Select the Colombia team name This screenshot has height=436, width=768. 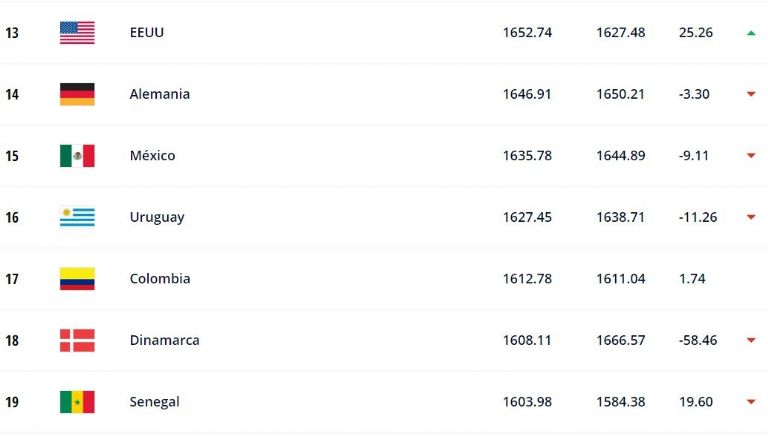tap(159, 279)
